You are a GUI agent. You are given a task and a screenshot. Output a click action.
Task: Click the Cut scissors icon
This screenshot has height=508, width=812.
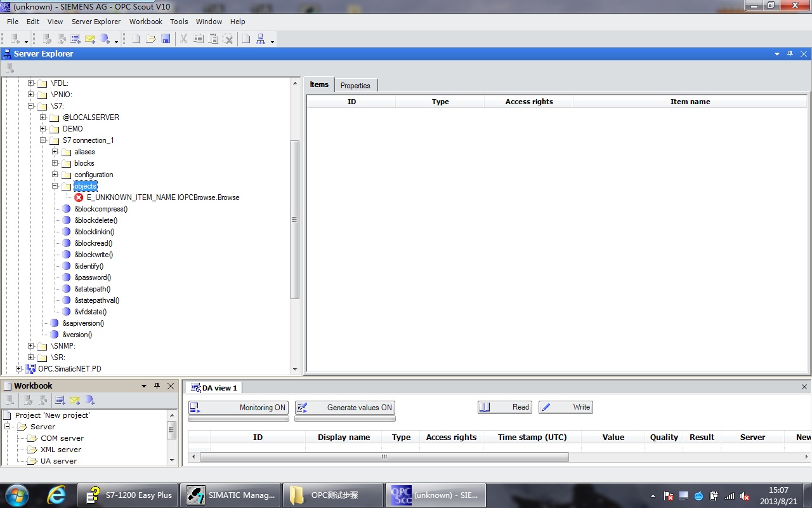(184, 39)
